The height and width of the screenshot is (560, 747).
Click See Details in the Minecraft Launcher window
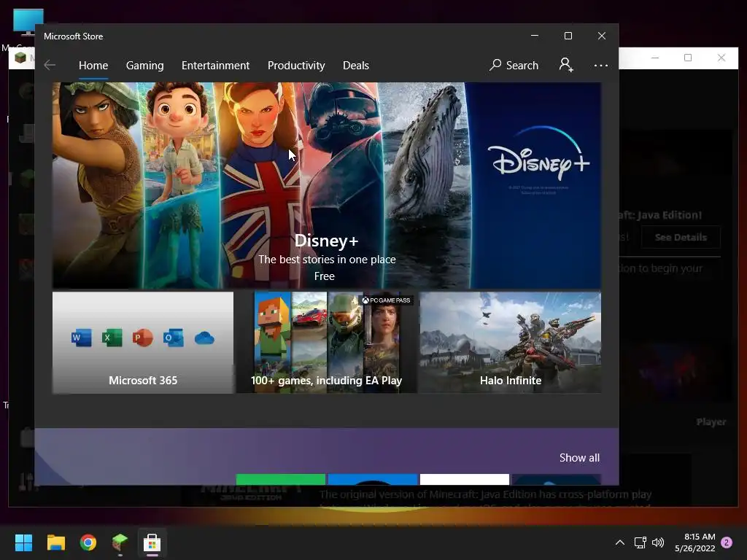pos(681,237)
